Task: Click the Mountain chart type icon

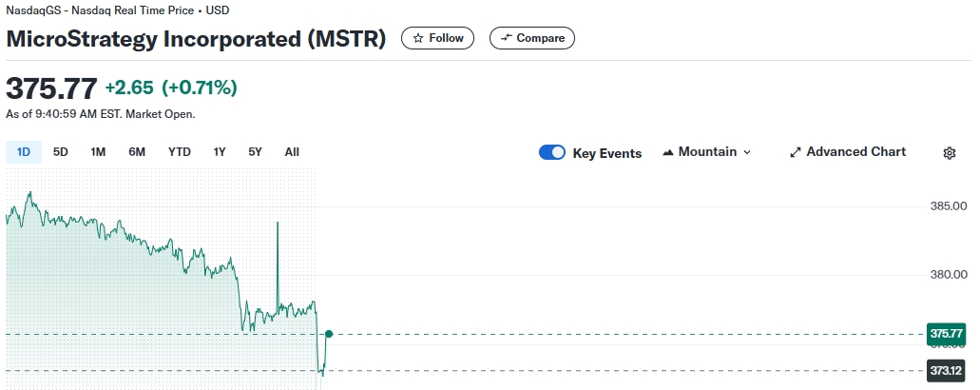Action: pos(667,152)
